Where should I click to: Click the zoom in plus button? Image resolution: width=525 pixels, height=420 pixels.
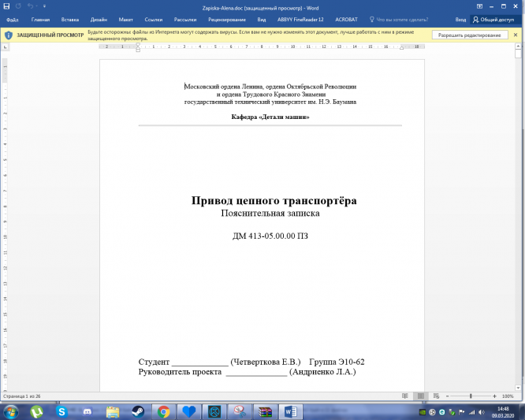(494, 396)
